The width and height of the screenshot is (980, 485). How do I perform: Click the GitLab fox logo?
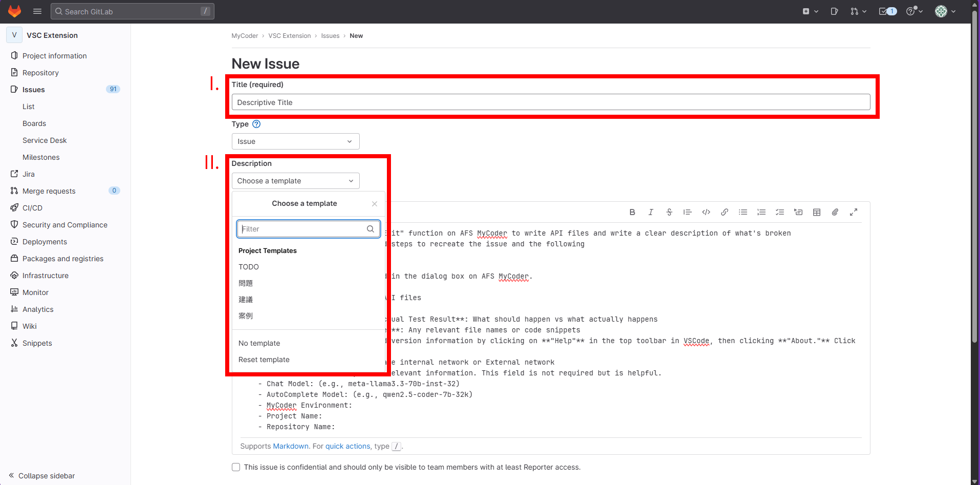(15, 11)
